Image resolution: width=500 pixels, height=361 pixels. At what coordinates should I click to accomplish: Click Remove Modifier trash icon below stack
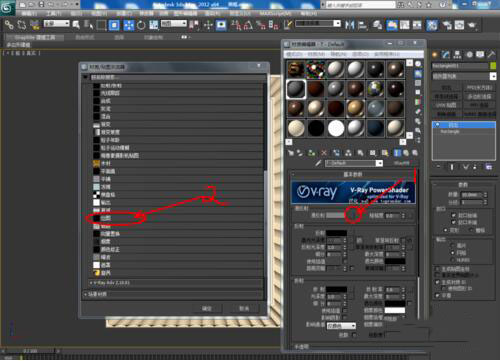(475, 167)
